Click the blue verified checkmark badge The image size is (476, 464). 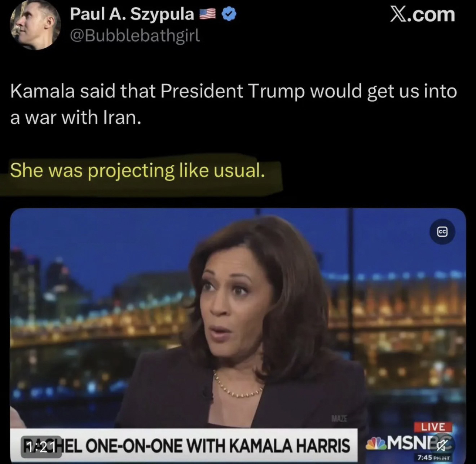click(x=228, y=14)
